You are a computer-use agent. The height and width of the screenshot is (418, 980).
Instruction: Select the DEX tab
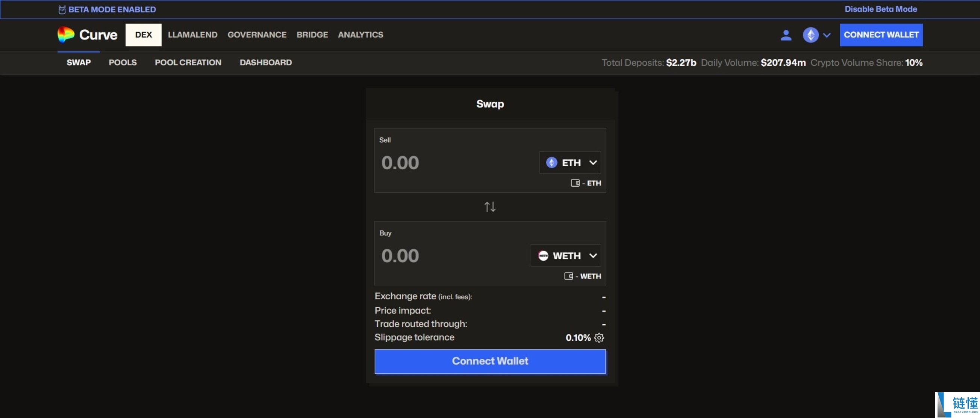pyautogui.click(x=144, y=35)
